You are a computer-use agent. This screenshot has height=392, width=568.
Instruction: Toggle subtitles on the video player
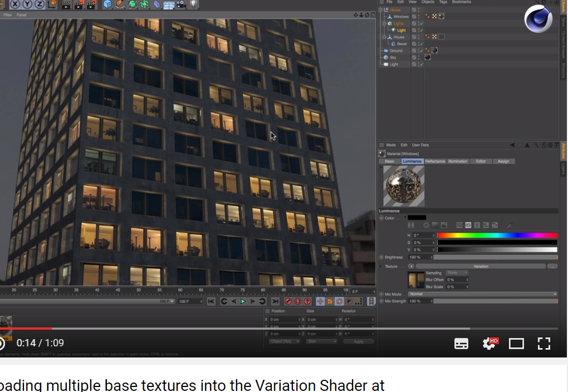(461, 344)
